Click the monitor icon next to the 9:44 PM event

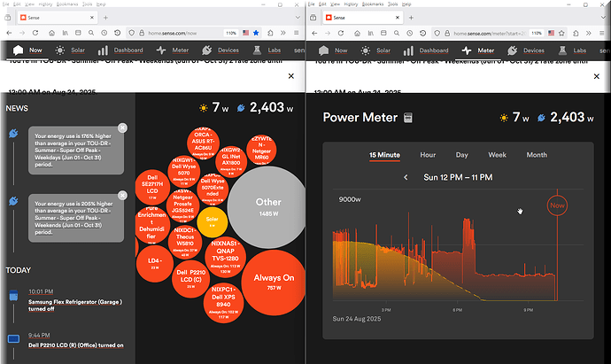click(13, 338)
